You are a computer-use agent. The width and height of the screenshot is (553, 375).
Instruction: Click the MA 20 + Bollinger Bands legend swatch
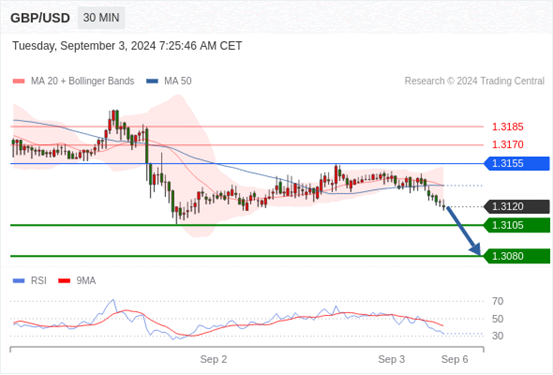19,81
